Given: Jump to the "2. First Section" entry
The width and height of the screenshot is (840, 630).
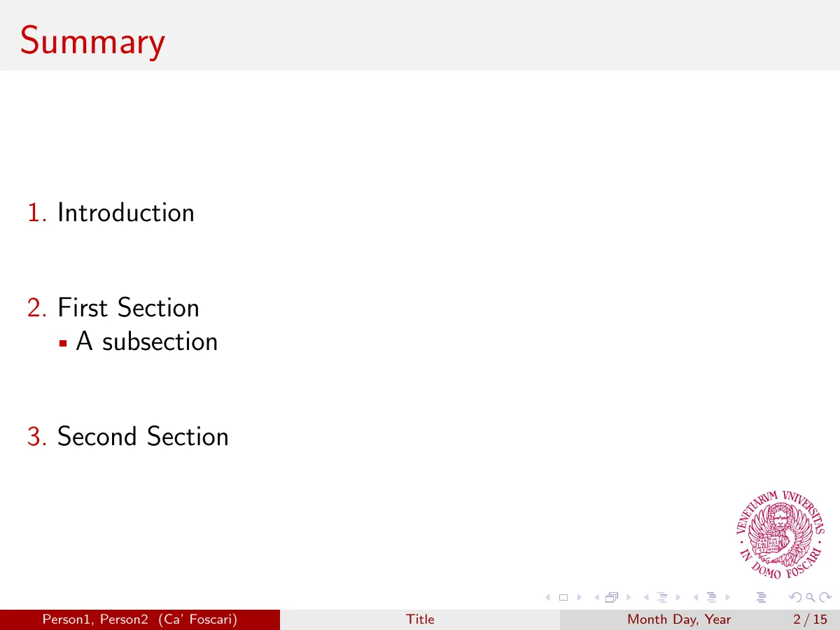Looking at the screenshot, I should point(113,308).
